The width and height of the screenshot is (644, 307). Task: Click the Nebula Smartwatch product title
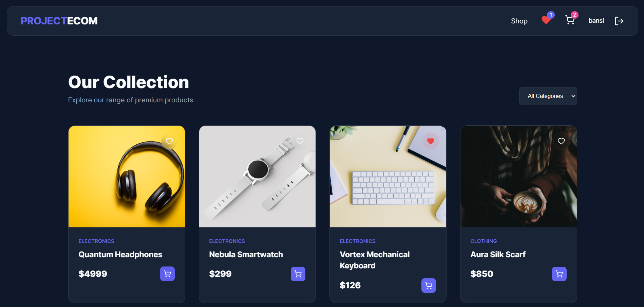click(x=246, y=254)
